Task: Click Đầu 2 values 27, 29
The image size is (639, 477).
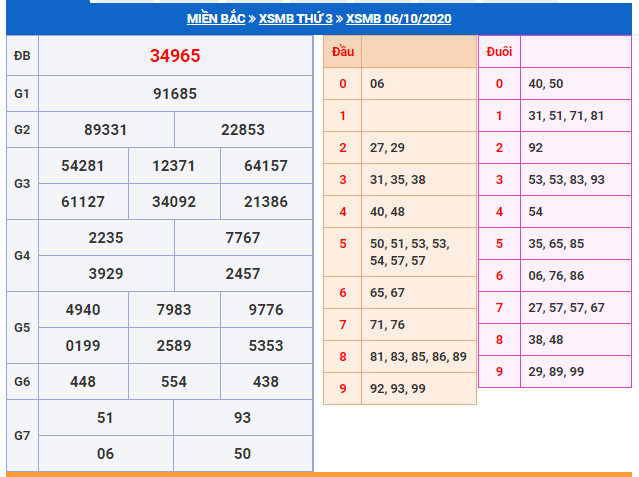Action: point(387,148)
